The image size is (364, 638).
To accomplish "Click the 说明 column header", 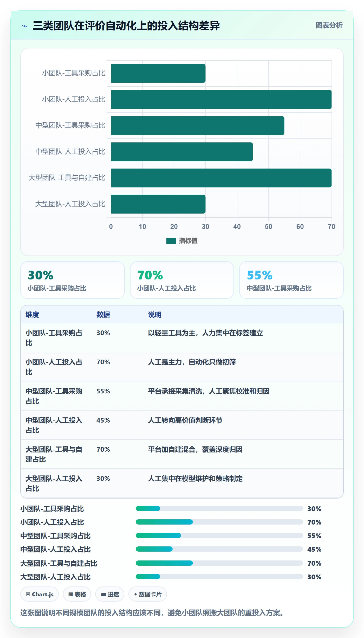I will 155,315.
